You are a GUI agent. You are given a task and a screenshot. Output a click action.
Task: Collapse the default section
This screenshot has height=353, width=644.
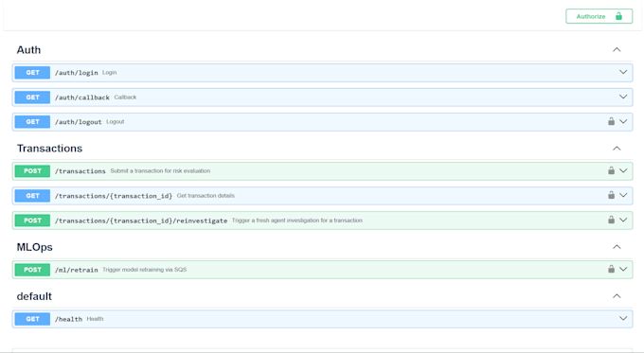(x=617, y=296)
